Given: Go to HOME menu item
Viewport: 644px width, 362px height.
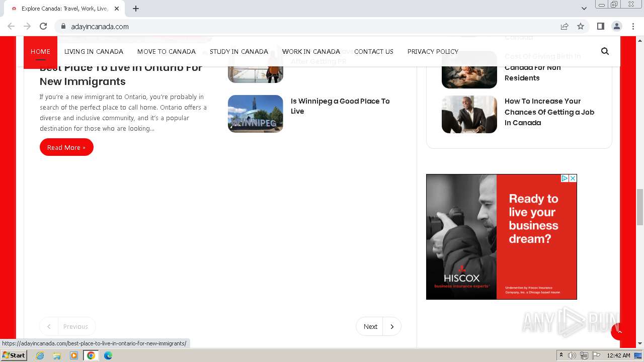Looking at the screenshot, I should 40,51.
